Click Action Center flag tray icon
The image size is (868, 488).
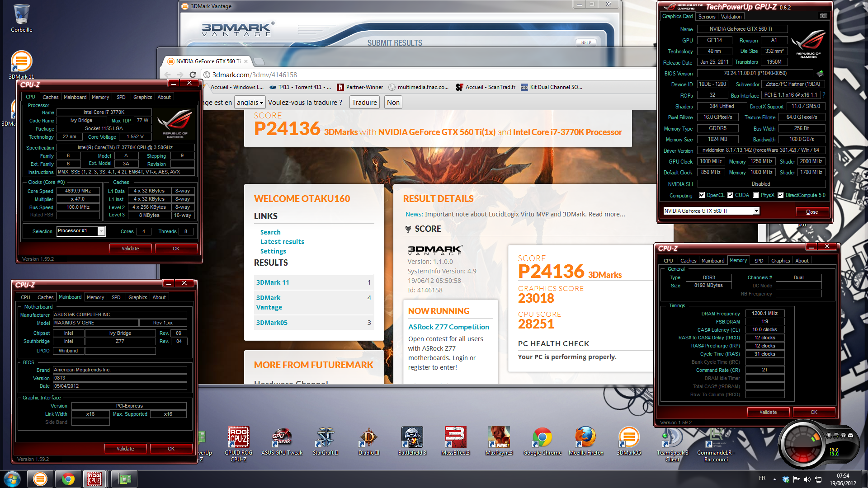pos(797,479)
